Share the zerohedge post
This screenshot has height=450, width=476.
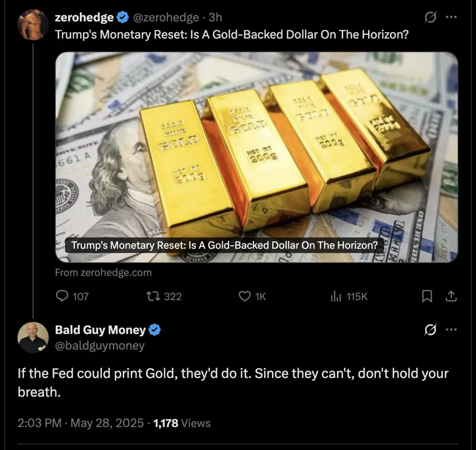tap(451, 296)
